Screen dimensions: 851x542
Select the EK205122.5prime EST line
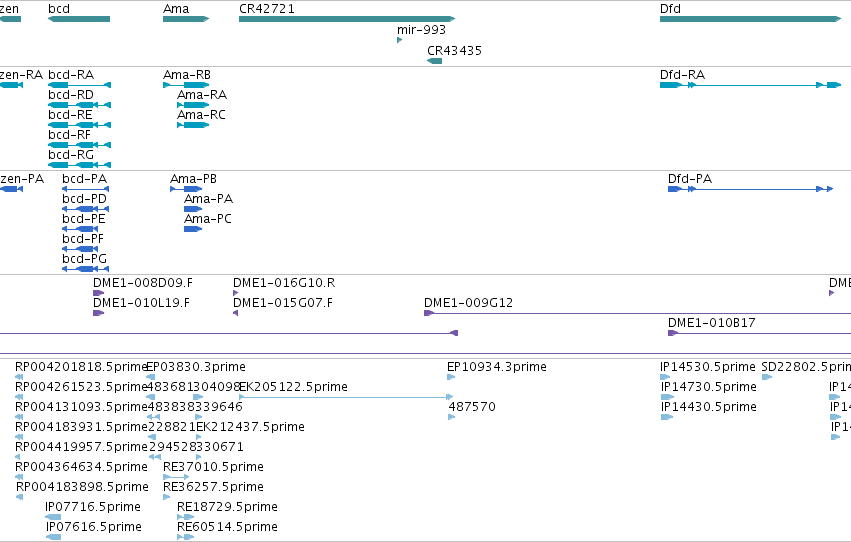pos(346,397)
